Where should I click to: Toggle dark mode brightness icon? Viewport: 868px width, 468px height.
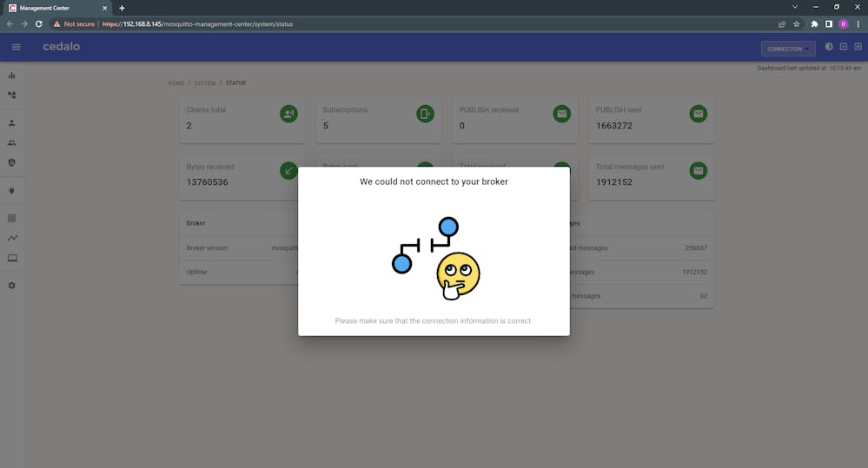tap(828, 47)
